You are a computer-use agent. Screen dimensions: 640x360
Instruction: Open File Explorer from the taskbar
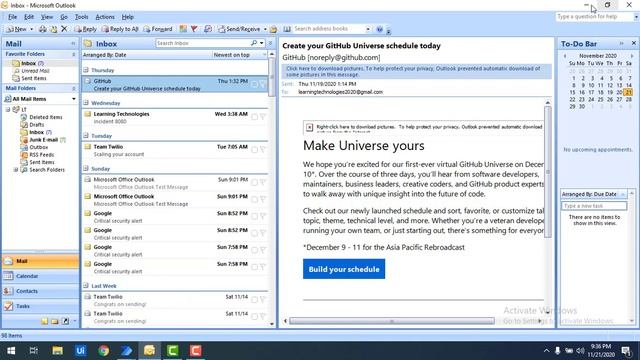(57, 351)
